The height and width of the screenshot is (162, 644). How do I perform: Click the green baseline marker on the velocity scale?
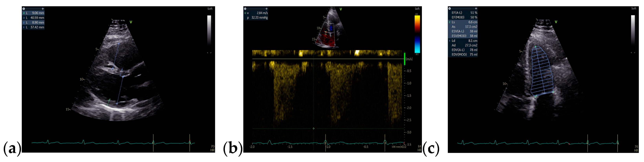point(404,59)
